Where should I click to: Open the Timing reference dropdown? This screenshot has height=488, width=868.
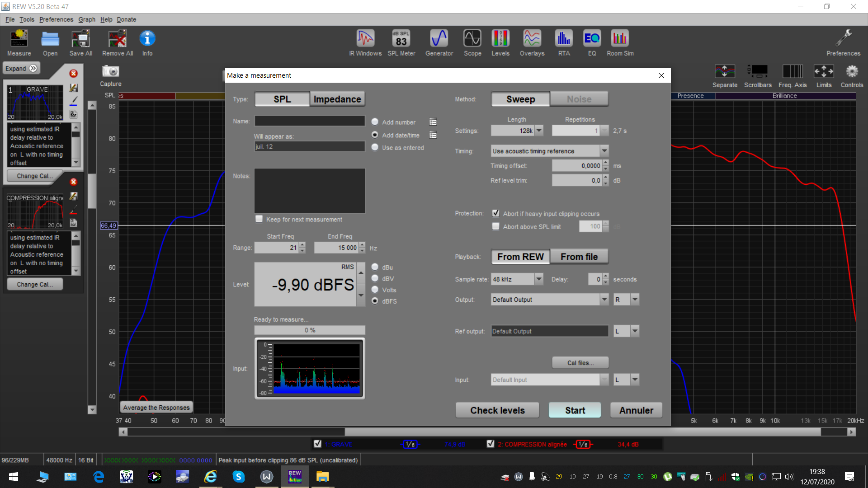click(604, 150)
